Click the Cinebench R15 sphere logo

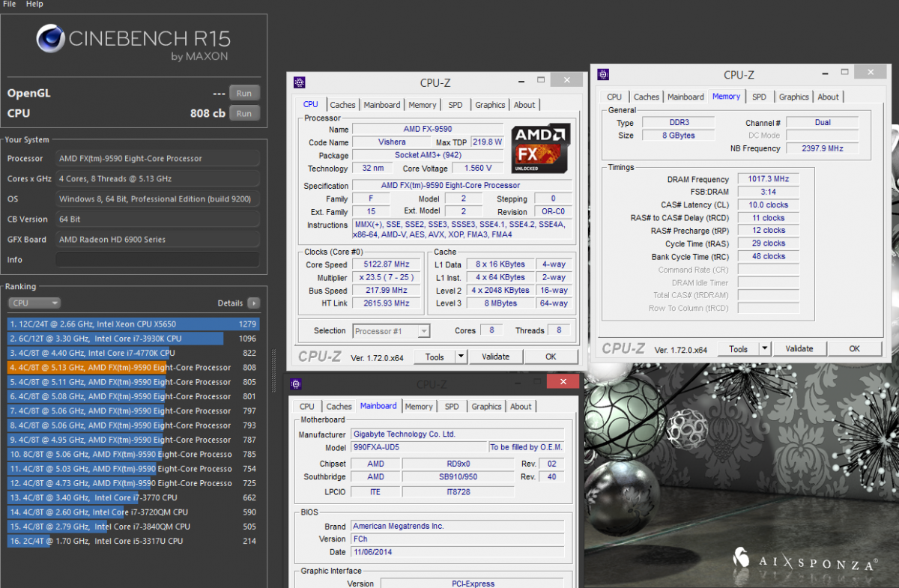(50, 38)
